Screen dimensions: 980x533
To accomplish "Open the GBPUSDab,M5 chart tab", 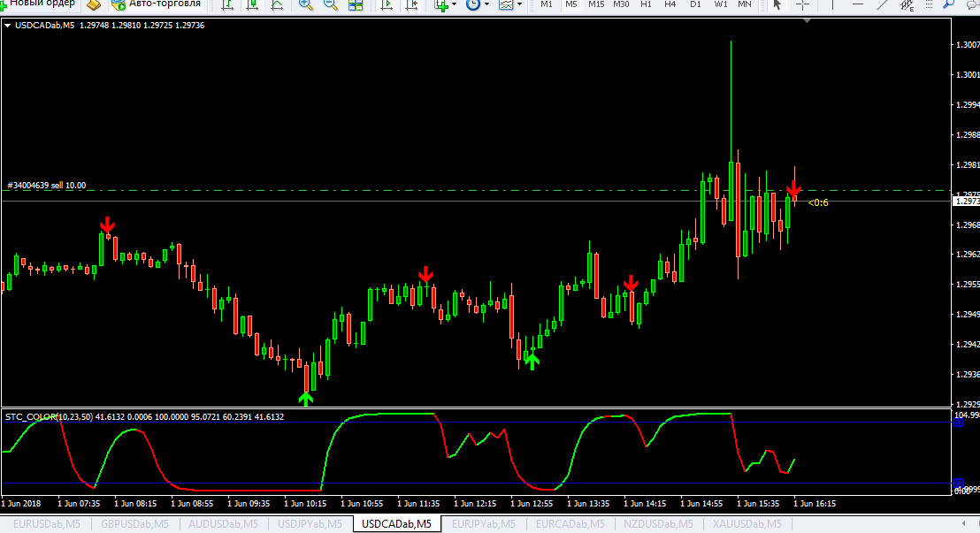I will (135, 523).
